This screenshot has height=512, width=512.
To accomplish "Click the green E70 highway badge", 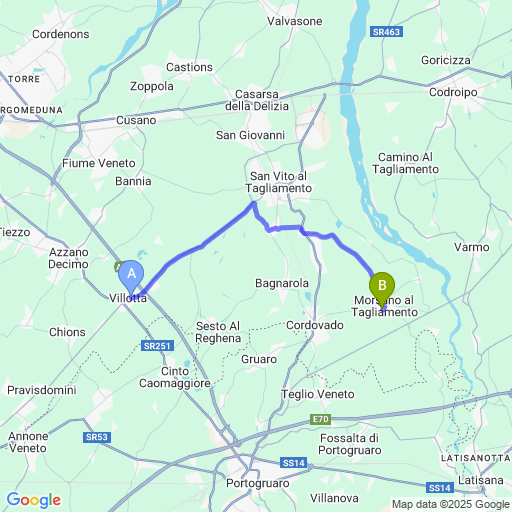I will point(320,419).
